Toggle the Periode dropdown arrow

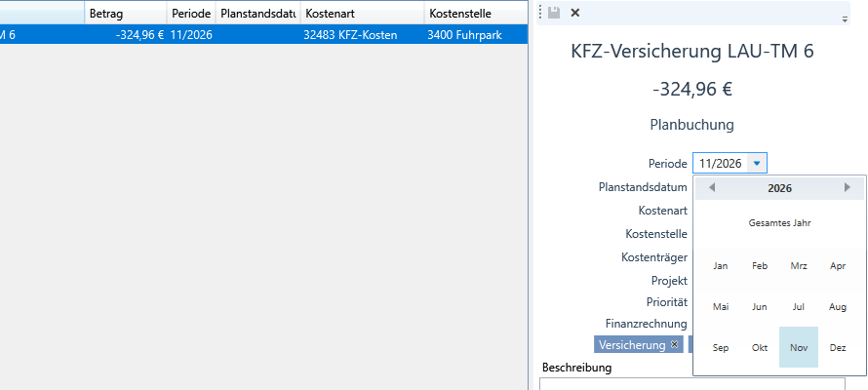[758, 164]
